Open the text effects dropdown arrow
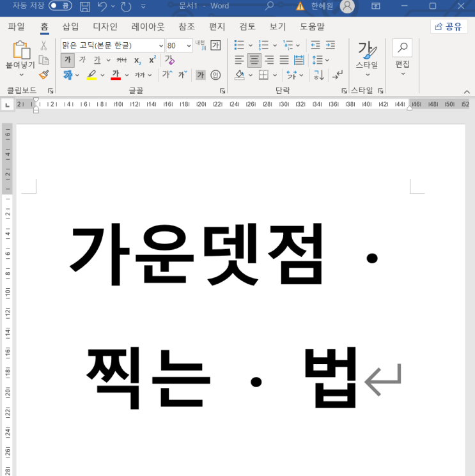The height and width of the screenshot is (476, 475). coord(77,75)
